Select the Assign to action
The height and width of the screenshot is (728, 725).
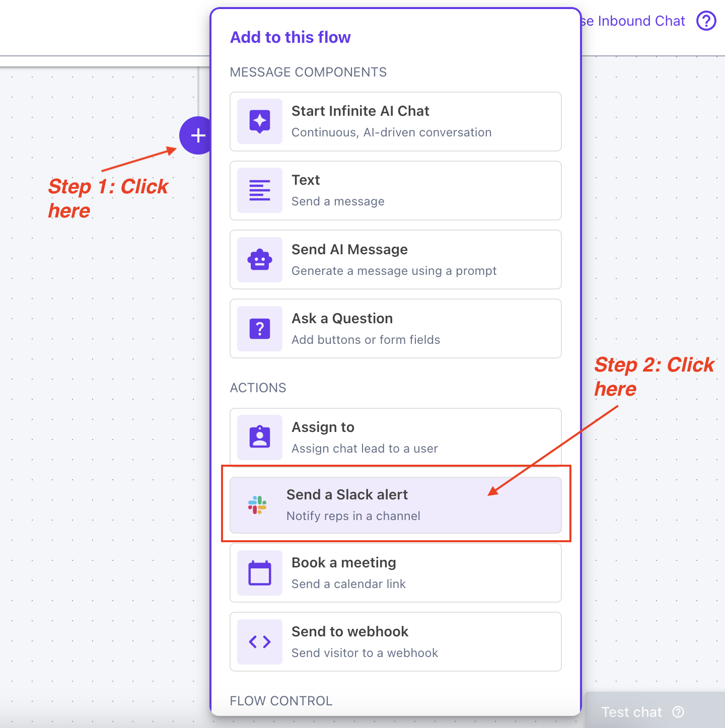[396, 437]
